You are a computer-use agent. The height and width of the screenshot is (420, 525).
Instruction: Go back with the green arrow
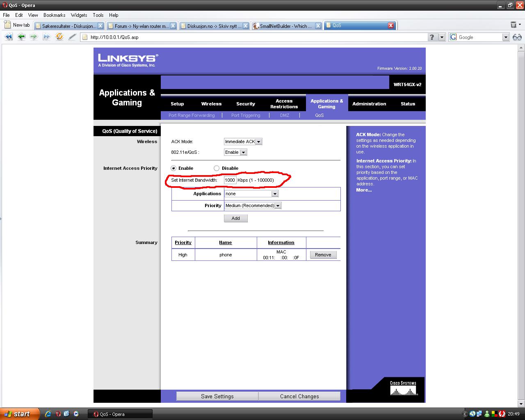[x=21, y=37]
